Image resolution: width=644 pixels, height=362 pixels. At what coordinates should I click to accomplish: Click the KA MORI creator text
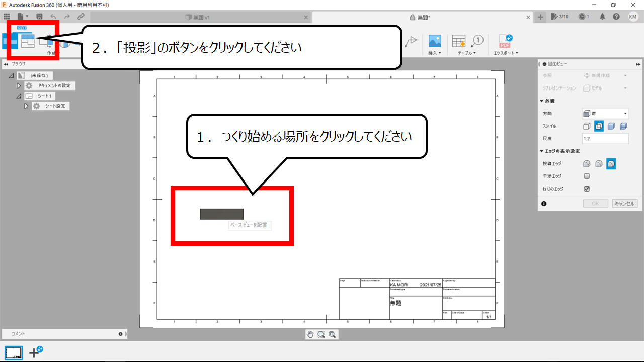pos(400,284)
